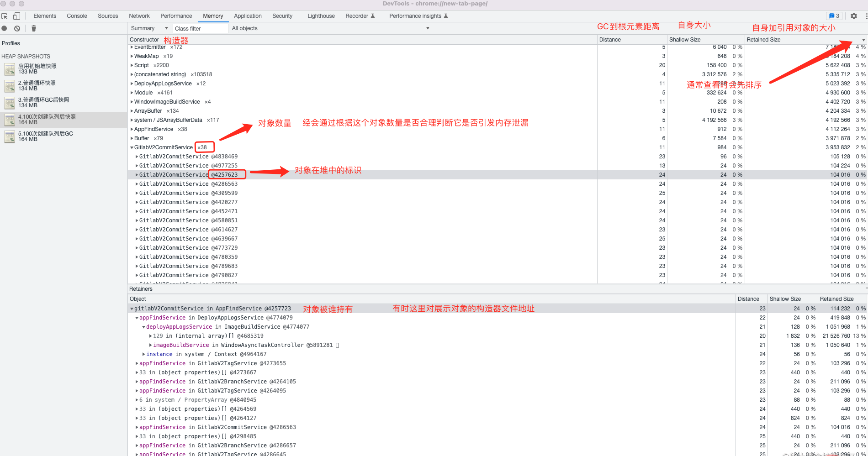
Task: Click the inspect element picker icon
Action: tap(5, 16)
